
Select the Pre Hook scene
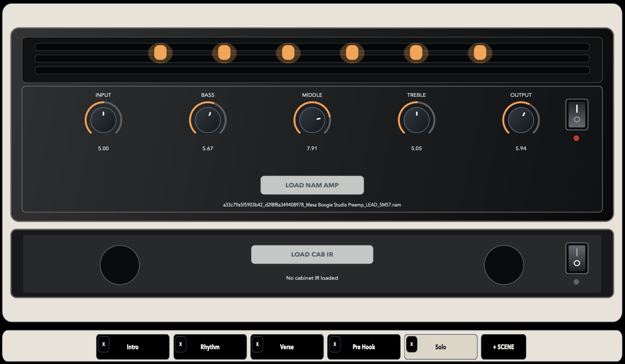pos(364,347)
